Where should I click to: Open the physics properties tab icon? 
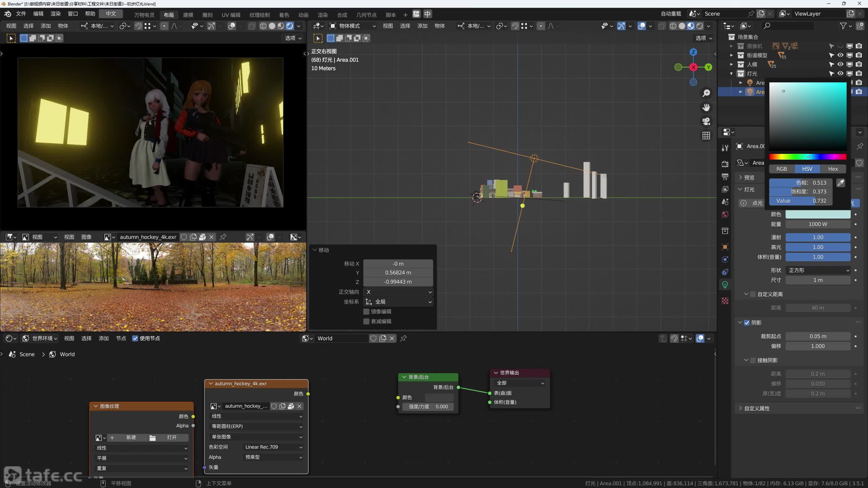click(x=725, y=260)
